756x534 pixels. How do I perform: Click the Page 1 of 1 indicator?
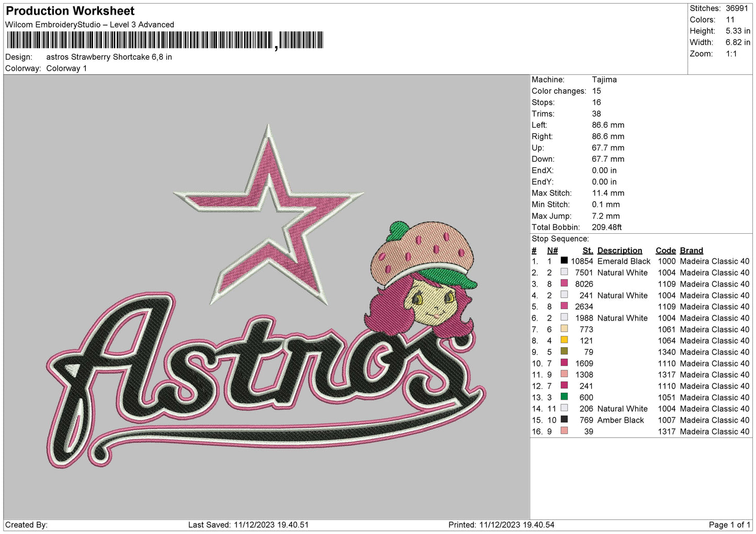[729, 525]
